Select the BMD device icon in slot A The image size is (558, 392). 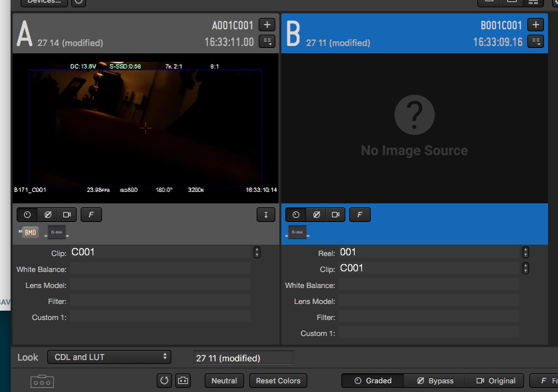pos(30,232)
